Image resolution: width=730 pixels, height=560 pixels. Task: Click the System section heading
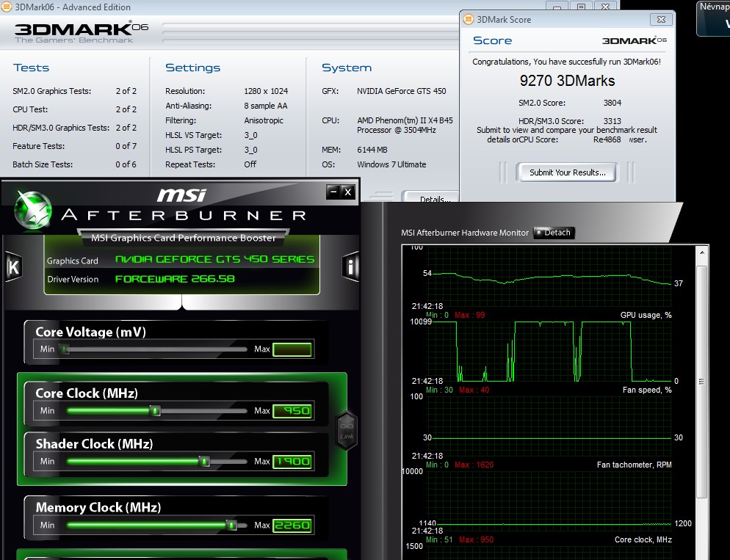coord(347,68)
